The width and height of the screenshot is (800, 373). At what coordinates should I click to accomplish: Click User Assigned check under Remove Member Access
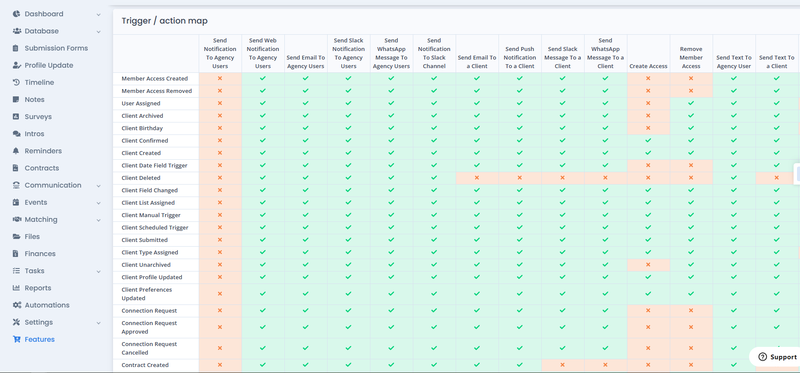point(691,103)
